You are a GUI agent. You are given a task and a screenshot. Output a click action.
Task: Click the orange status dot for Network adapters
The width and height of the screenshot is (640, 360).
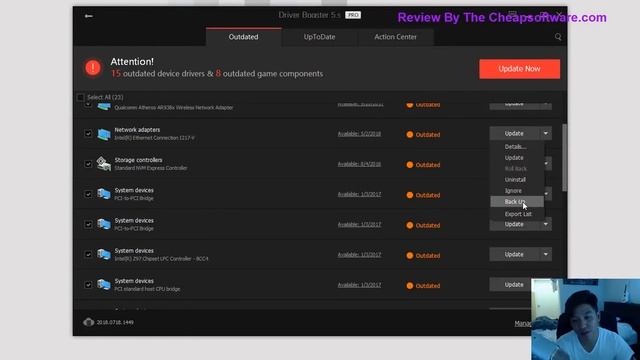coord(410,135)
